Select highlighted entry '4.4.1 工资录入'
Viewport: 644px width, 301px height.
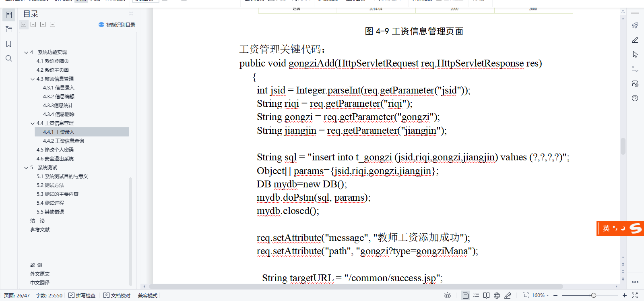click(82, 132)
